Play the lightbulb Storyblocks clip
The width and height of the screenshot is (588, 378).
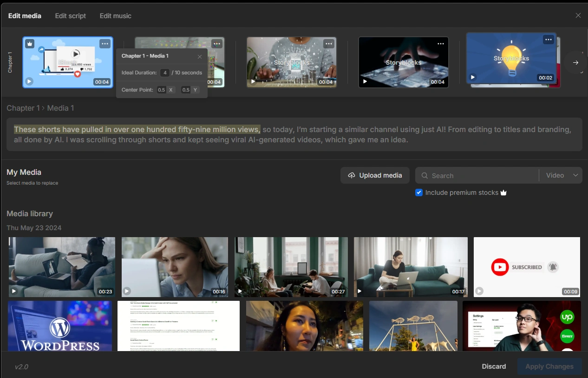pyautogui.click(x=473, y=77)
